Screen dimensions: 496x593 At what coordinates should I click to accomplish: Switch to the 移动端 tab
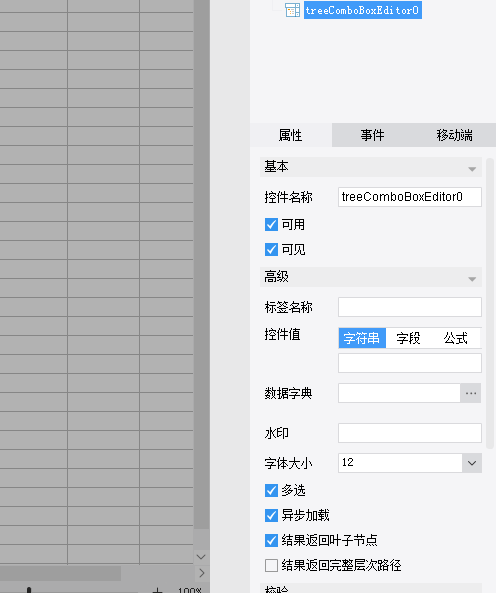[454, 135]
